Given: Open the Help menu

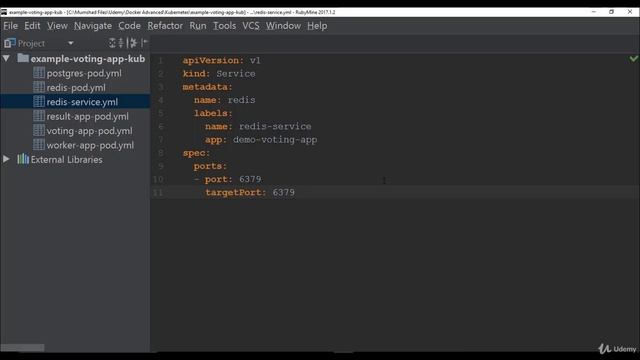Looking at the screenshot, I should pyautogui.click(x=317, y=26).
